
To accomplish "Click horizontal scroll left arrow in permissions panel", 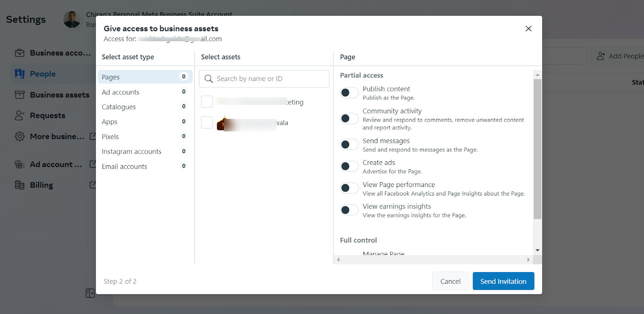I will tap(339, 260).
